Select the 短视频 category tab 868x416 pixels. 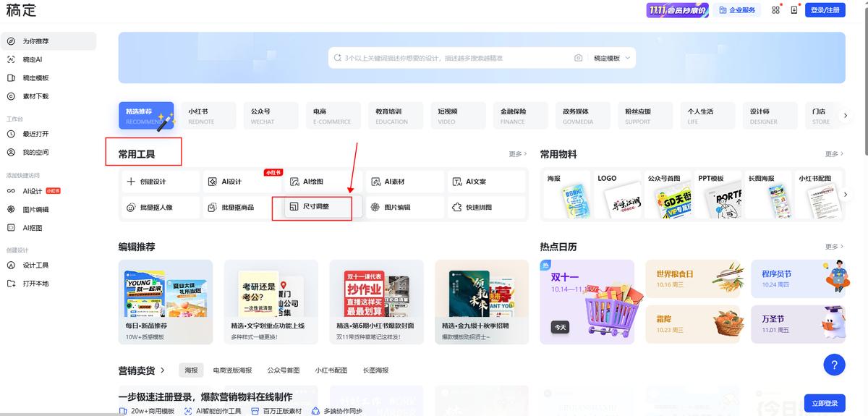[x=458, y=116]
